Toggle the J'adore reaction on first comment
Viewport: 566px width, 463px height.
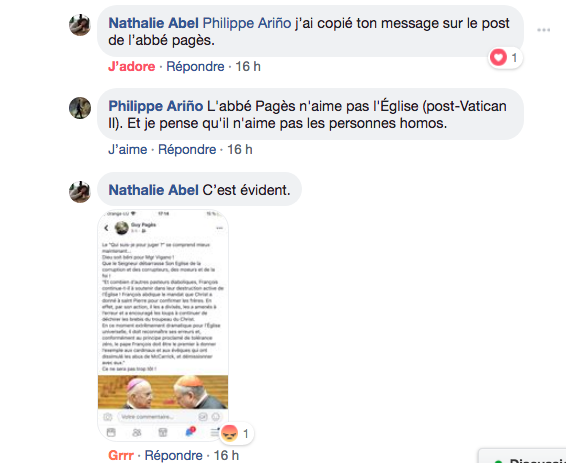coord(131,67)
